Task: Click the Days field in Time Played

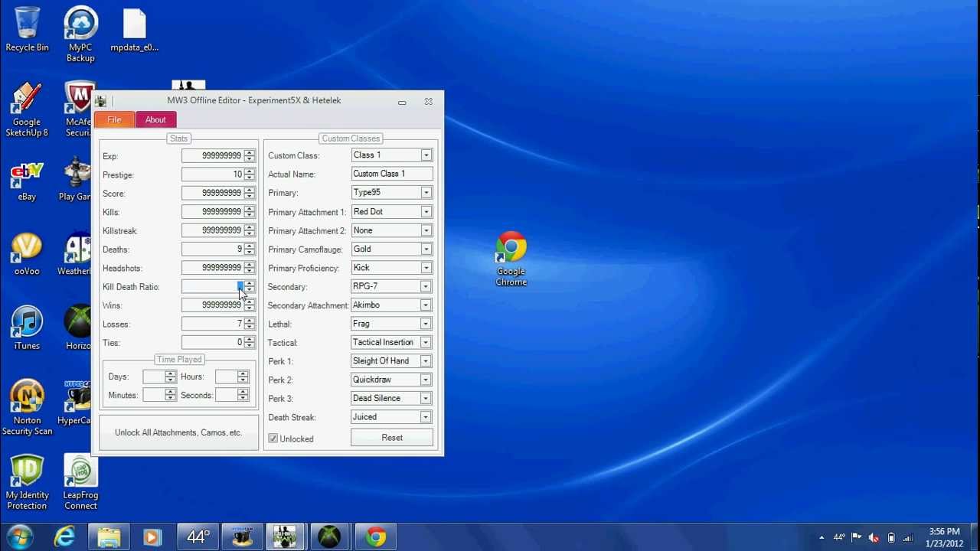Action: 154,377
